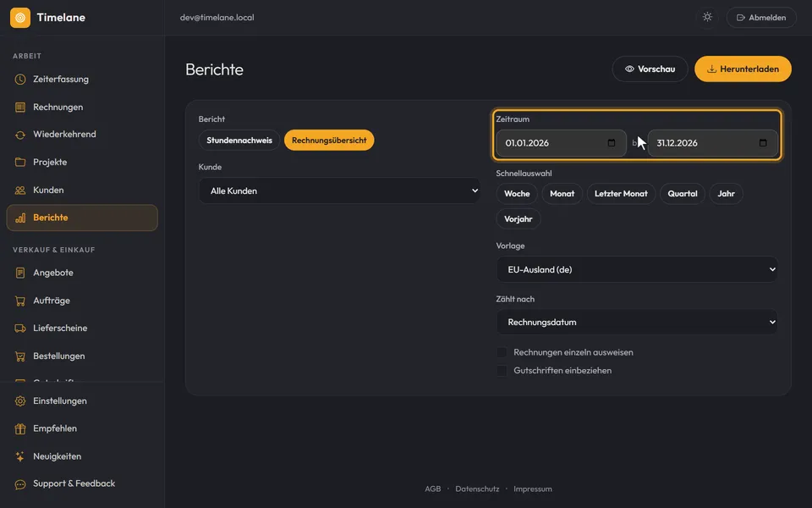Click the Projekte folder icon
The height and width of the screenshot is (508, 812).
[x=20, y=163]
